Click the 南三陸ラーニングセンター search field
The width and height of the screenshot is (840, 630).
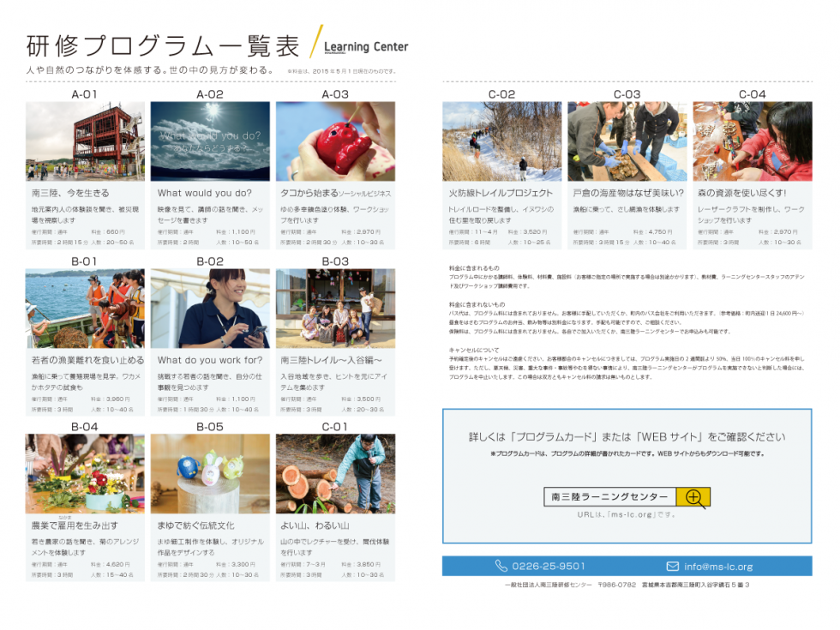coord(609,497)
